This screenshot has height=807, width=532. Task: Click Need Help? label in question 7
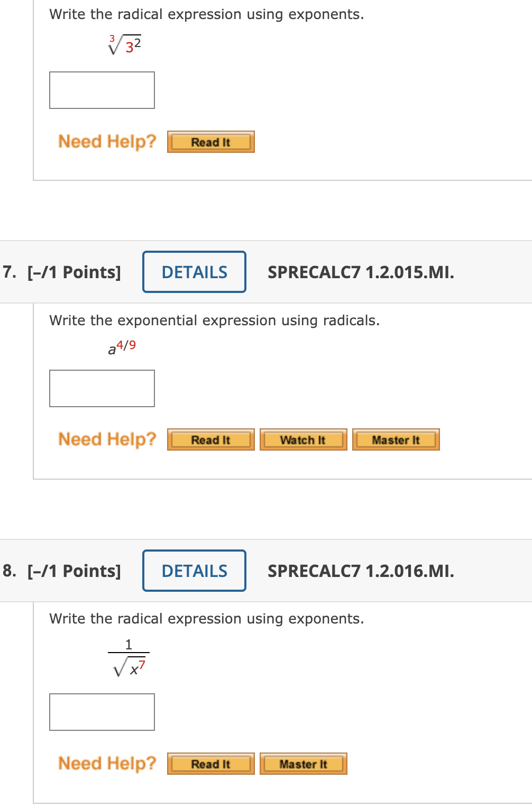(107, 439)
